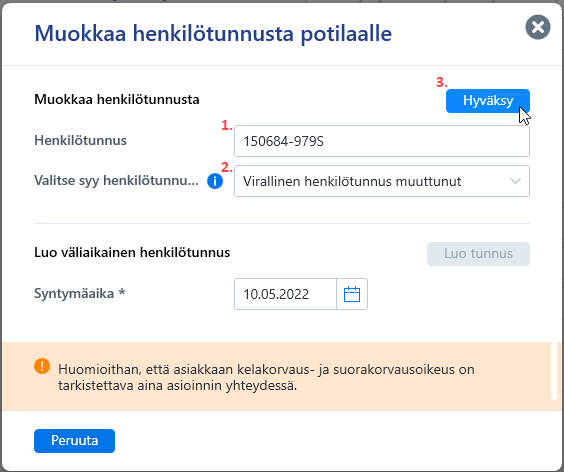The image size is (564, 472).
Task: Click the blue info icon
Action: 215,181
